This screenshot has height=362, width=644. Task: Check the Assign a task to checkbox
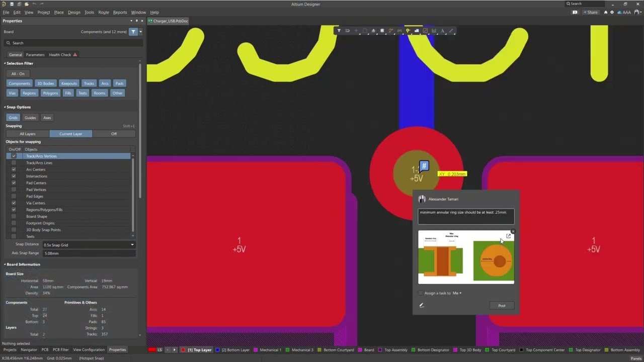421,293
